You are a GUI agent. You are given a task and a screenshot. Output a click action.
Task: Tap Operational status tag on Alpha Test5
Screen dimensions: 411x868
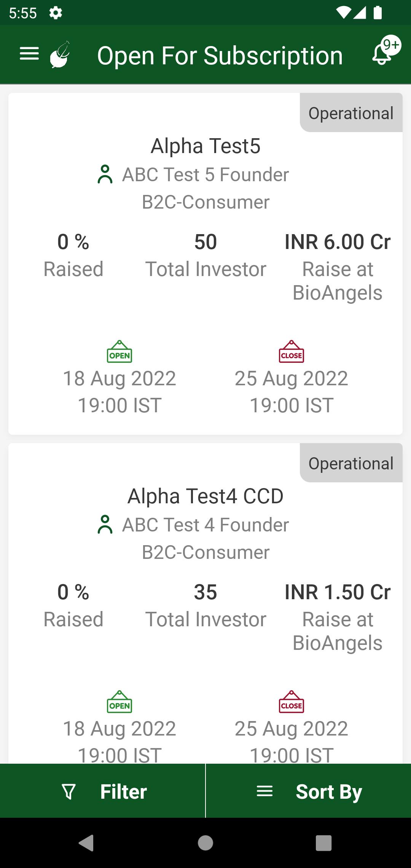pyautogui.click(x=351, y=113)
